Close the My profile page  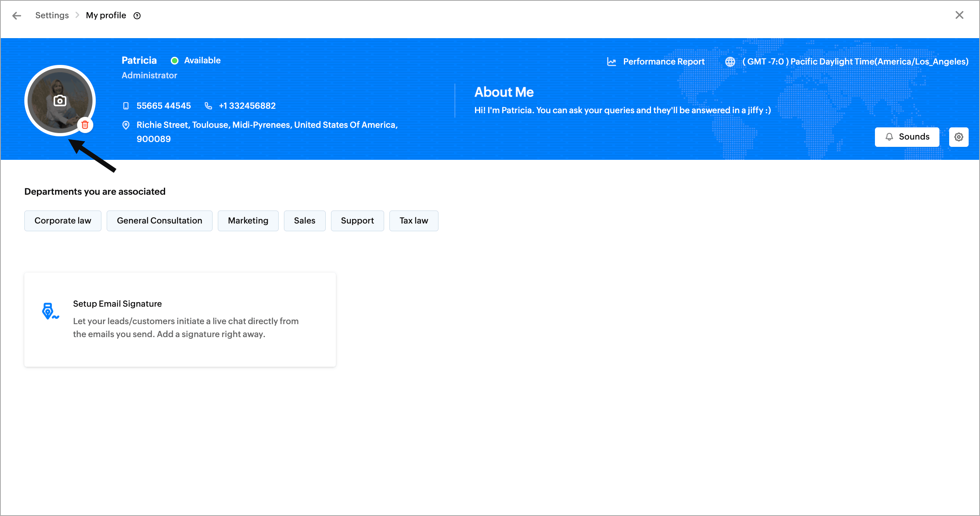tap(959, 15)
